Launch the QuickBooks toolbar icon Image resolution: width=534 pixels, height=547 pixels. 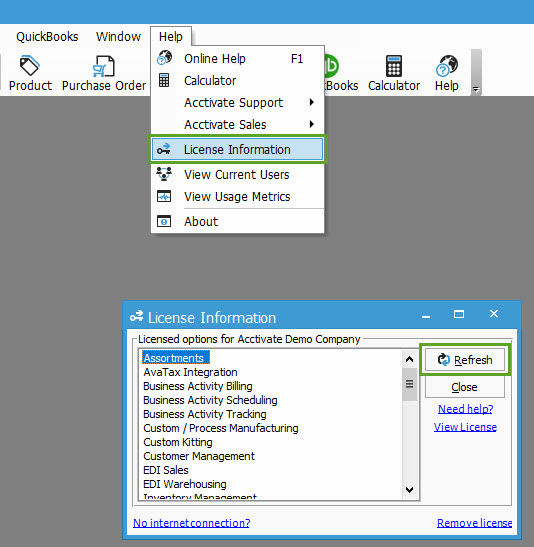pos(341,74)
